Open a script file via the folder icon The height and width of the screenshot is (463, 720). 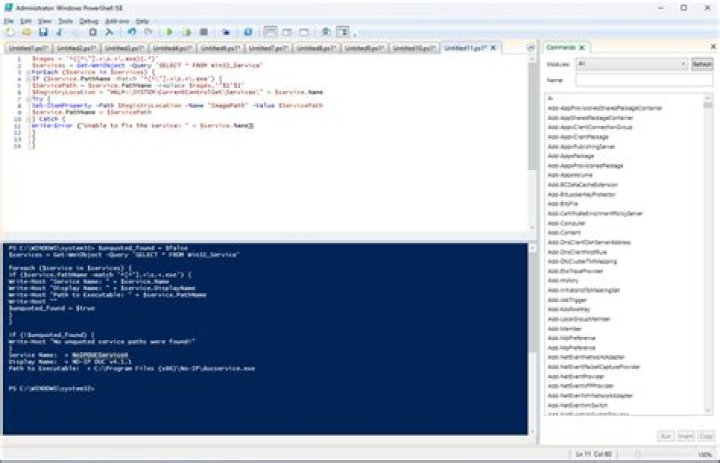coord(27,32)
